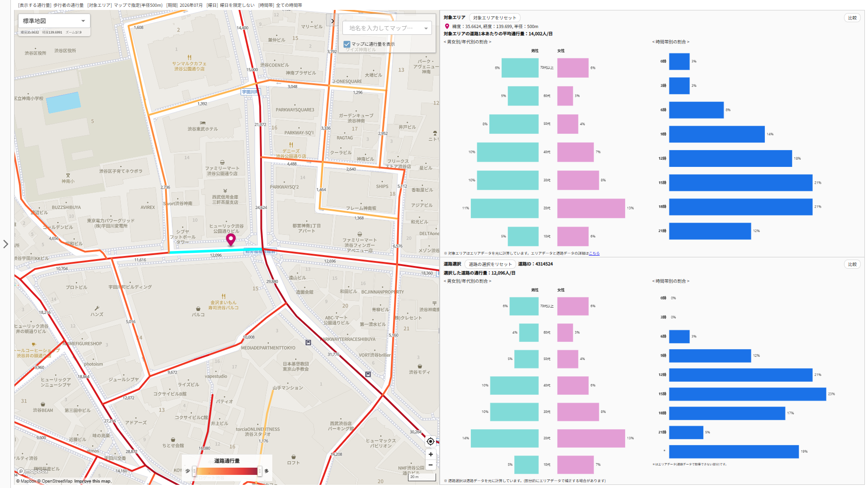This screenshot has width=868, height=488.
Task: Open the place-name search combo box arrow
Action: pos(426,28)
